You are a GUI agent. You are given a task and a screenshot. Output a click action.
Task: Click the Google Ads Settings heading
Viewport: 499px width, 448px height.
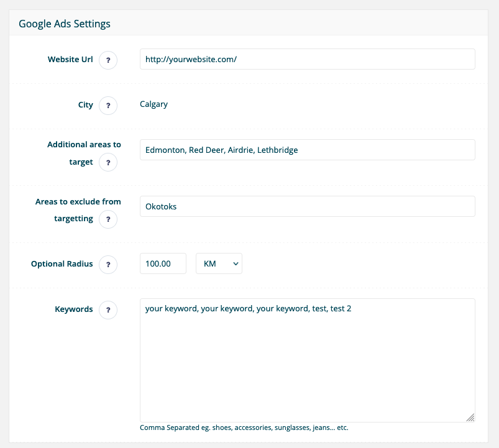(65, 24)
